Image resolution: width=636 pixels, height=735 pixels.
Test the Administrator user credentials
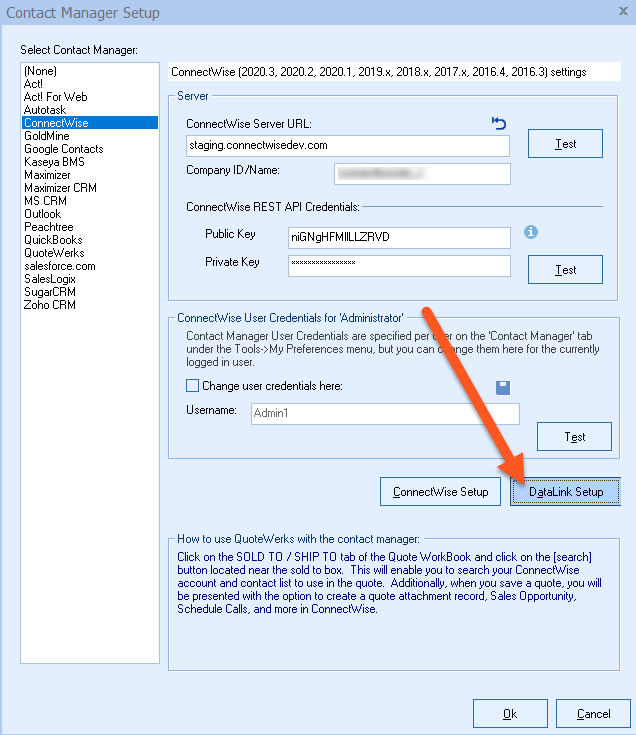(x=574, y=436)
